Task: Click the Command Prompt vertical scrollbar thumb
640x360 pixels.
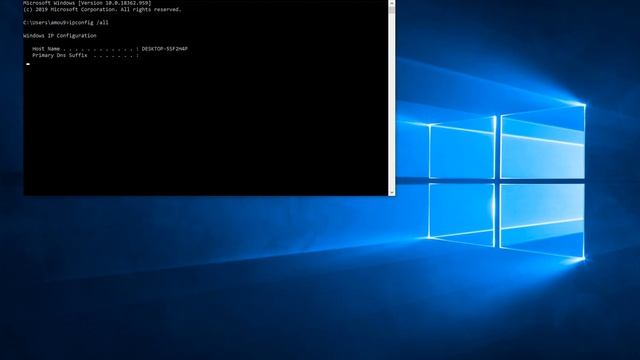Action: [x=392, y=10]
